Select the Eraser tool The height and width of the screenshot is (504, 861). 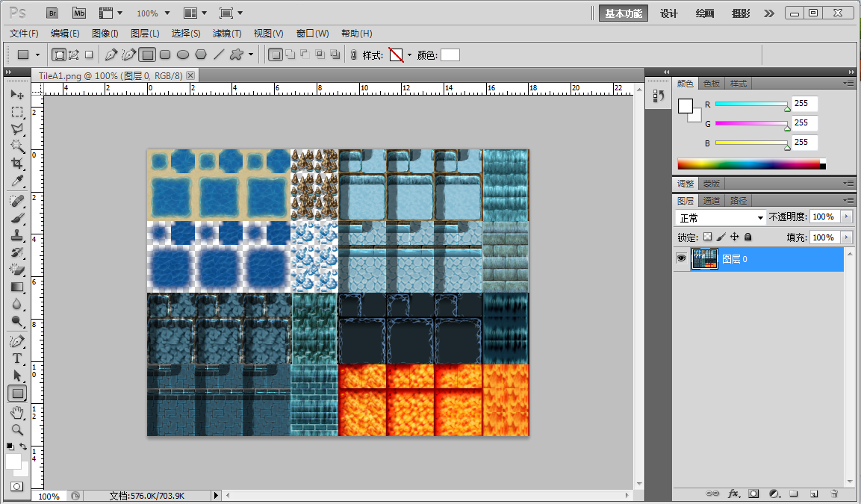tap(17, 270)
